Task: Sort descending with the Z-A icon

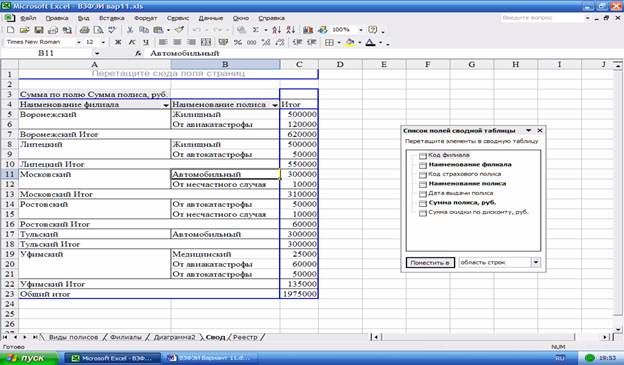Action: [291, 30]
